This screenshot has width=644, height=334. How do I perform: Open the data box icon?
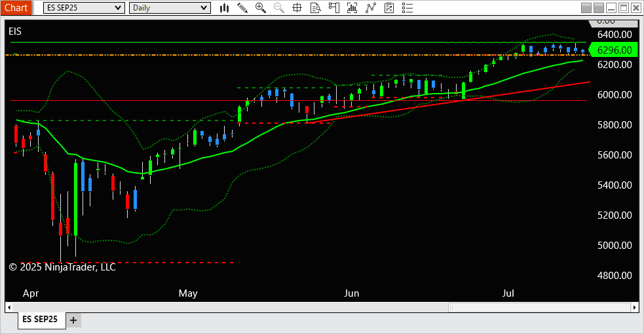(x=315, y=8)
